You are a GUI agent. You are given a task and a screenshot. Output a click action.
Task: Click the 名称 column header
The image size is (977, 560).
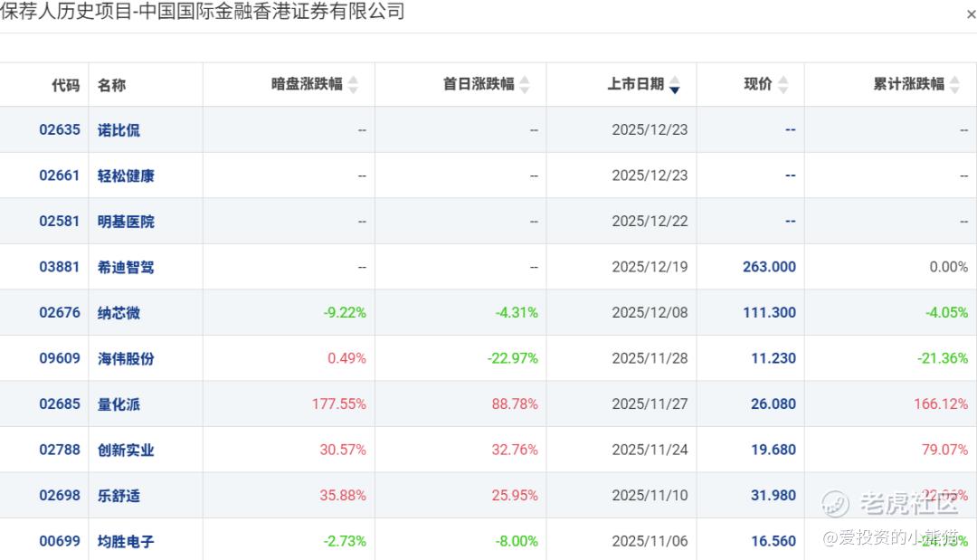coord(111,85)
